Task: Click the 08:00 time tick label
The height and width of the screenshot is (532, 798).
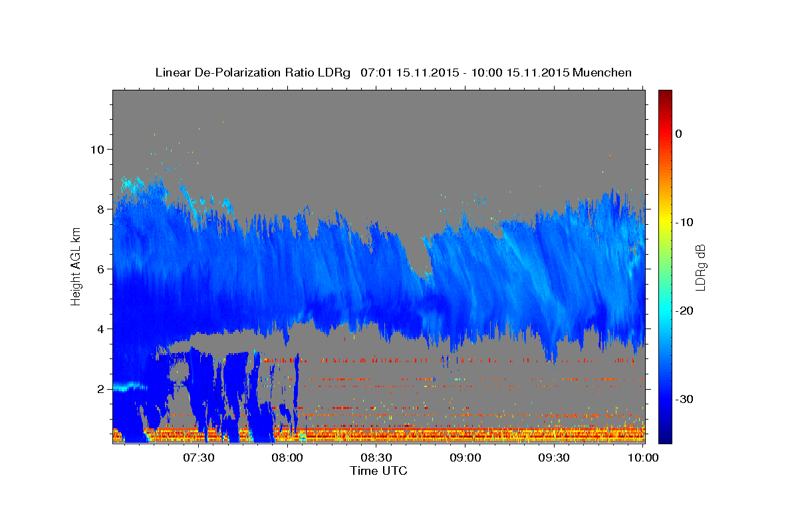Action: [x=288, y=458]
